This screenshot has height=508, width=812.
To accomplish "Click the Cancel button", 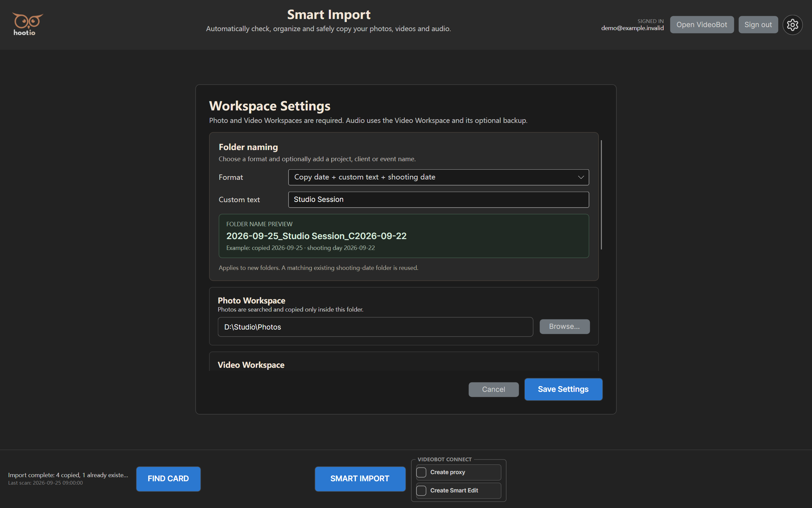I will point(494,389).
